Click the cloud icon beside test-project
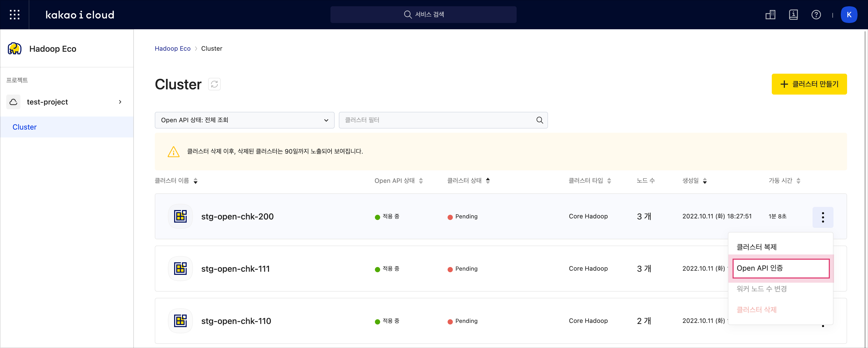The width and height of the screenshot is (868, 348). click(x=14, y=102)
